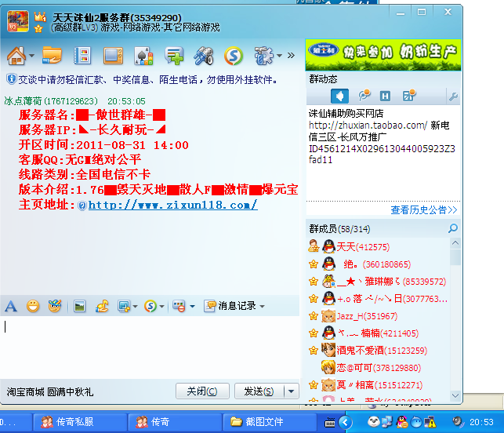Click the Sogou search toolbar icon
The image size is (504, 433).
pos(234,56)
